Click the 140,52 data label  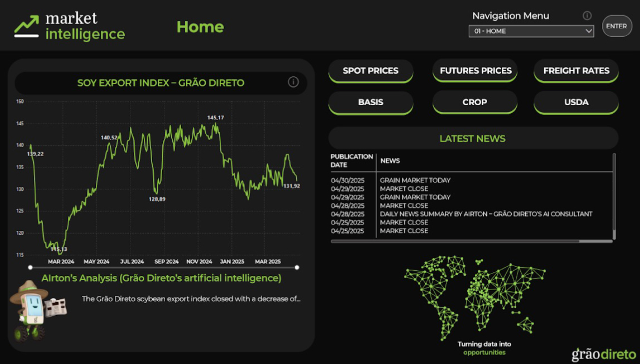(109, 138)
